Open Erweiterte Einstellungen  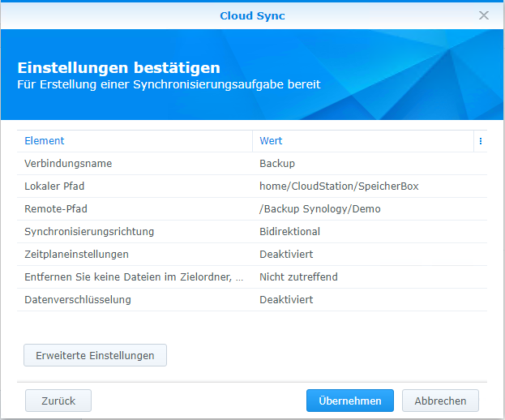pos(96,355)
